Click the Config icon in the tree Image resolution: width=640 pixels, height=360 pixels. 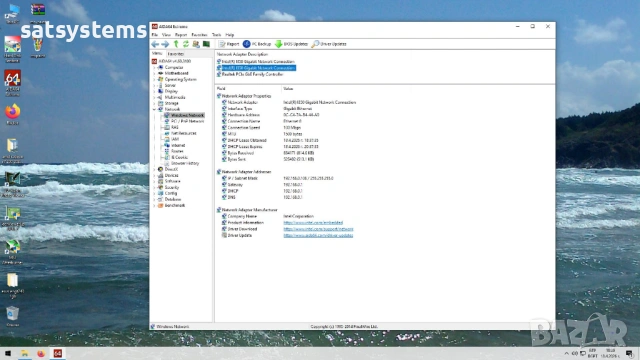(x=160, y=193)
